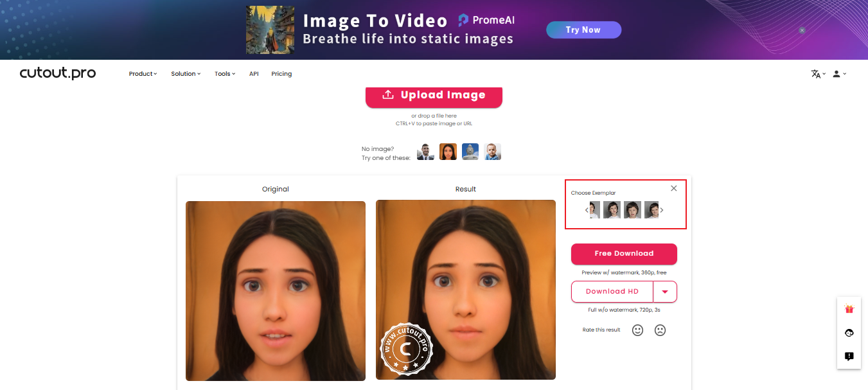
Task: Click the Free Download button
Action: pos(624,254)
